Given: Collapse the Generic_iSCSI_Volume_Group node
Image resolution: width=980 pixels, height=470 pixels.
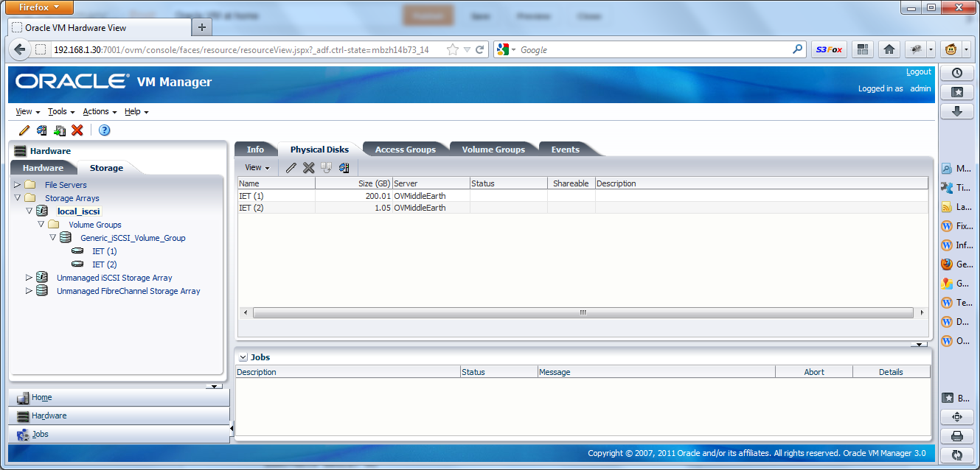Looking at the screenshot, I should click(52, 237).
